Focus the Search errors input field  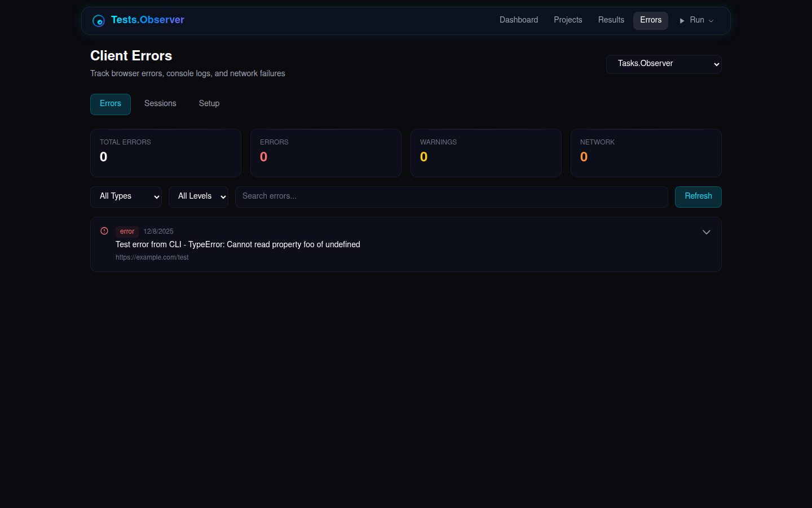coord(451,196)
